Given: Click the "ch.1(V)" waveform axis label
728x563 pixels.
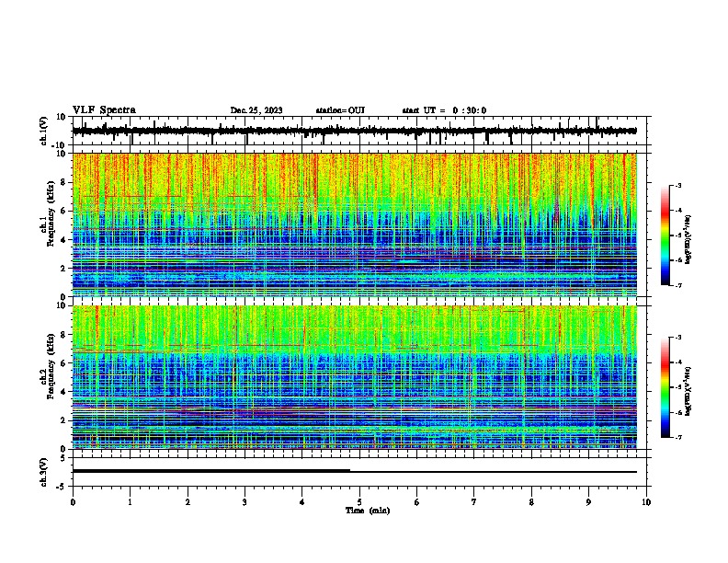Looking at the screenshot, I should (44, 131).
